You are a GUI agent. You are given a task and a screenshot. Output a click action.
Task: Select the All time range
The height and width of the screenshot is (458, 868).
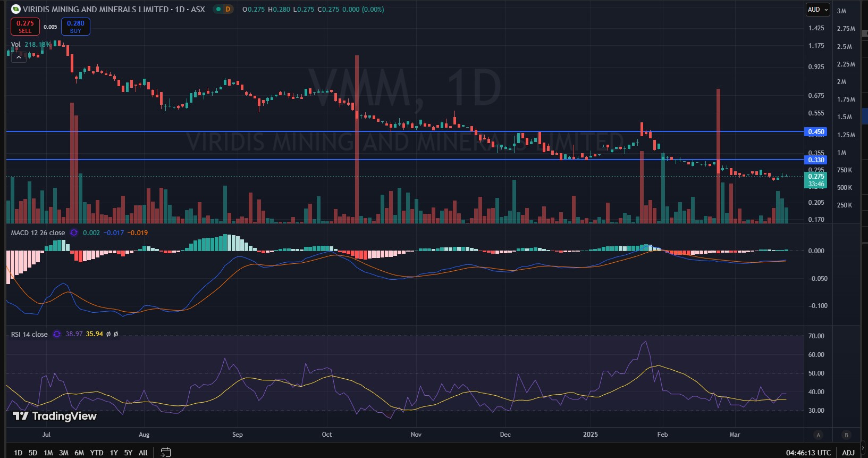(x=143, y=453)
